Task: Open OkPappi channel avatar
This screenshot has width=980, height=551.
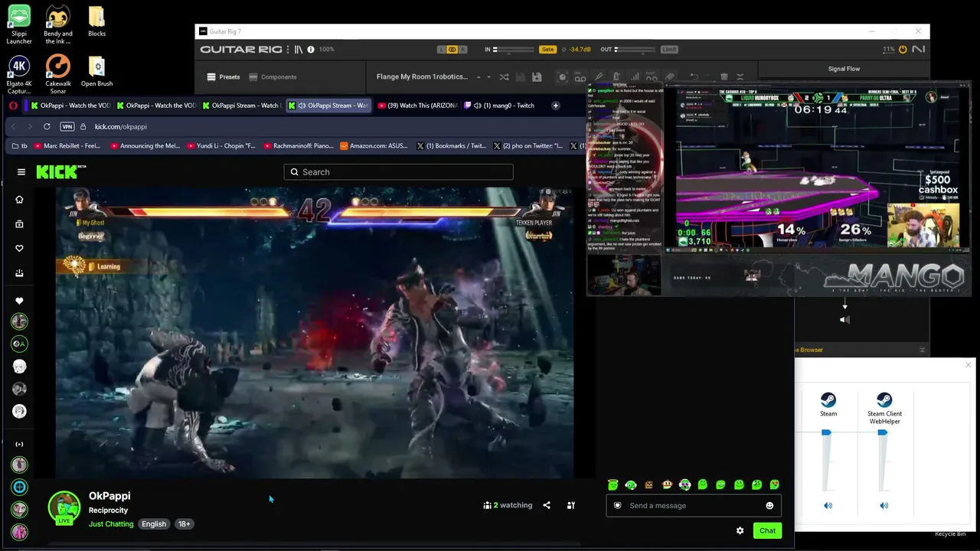Action: coord(64,507)
